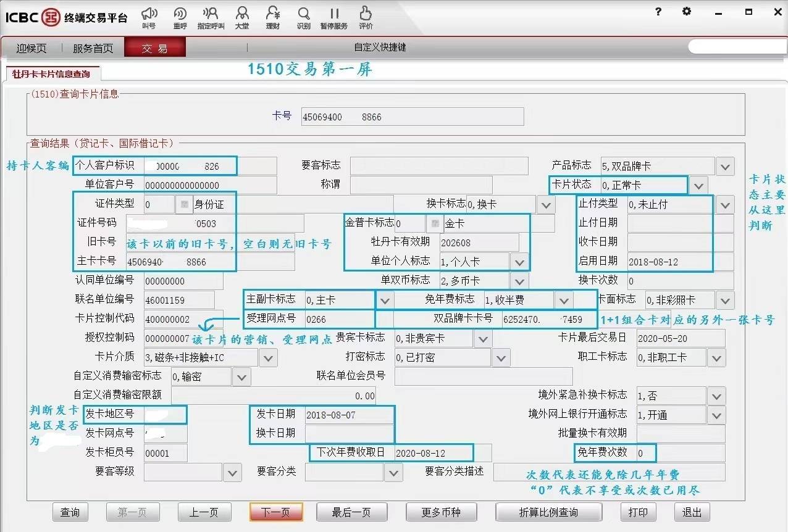Expand the 产品标志 dropdown
788x532 pixels.
tap(725, 166)
